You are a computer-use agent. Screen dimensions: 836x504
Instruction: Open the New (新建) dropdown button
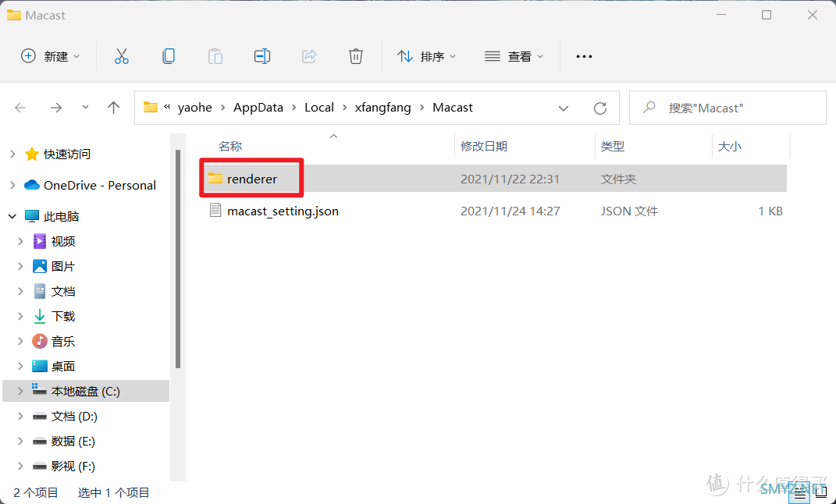pyautogui.click(x=50, y=56)
